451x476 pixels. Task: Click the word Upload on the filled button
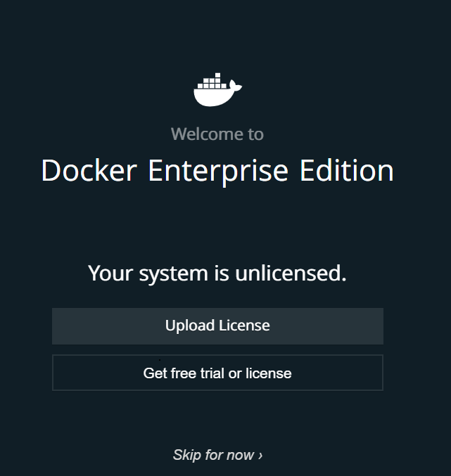[x=190, y=326]
